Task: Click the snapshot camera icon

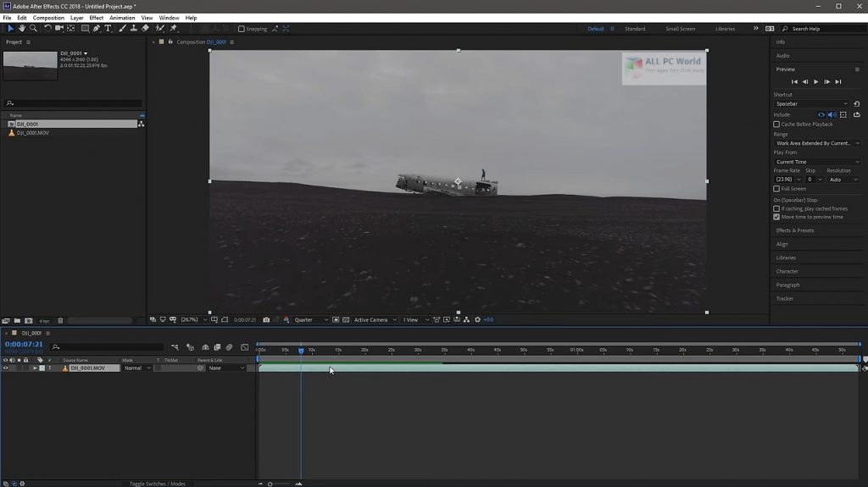Action: click(x=266, y=320)
